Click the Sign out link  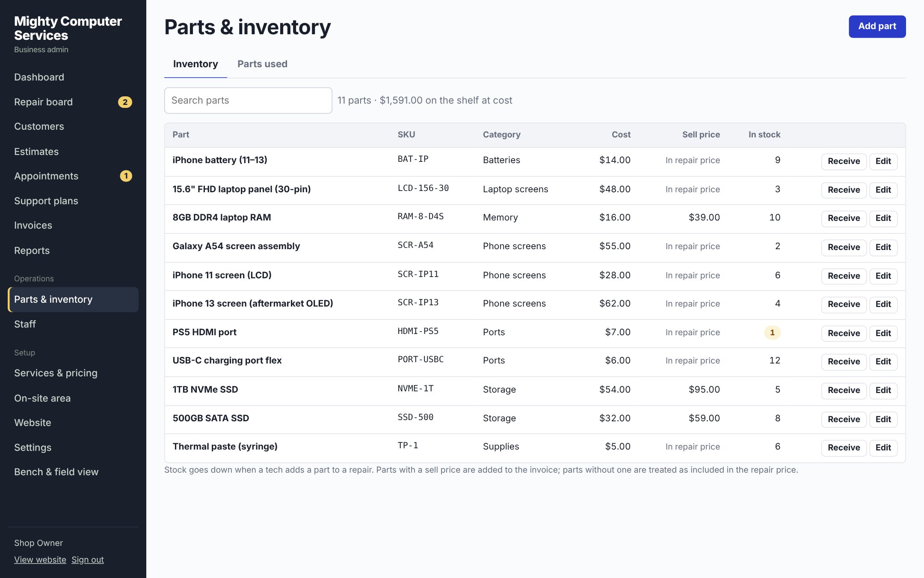(88, 560)
